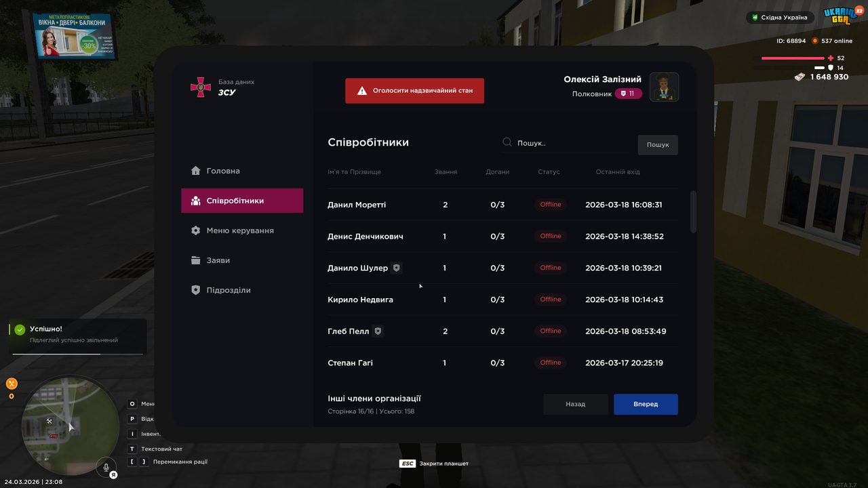Screen dimensions: 868x488
Task: Click the Статус column header
Action: click(x=549, y=172)
